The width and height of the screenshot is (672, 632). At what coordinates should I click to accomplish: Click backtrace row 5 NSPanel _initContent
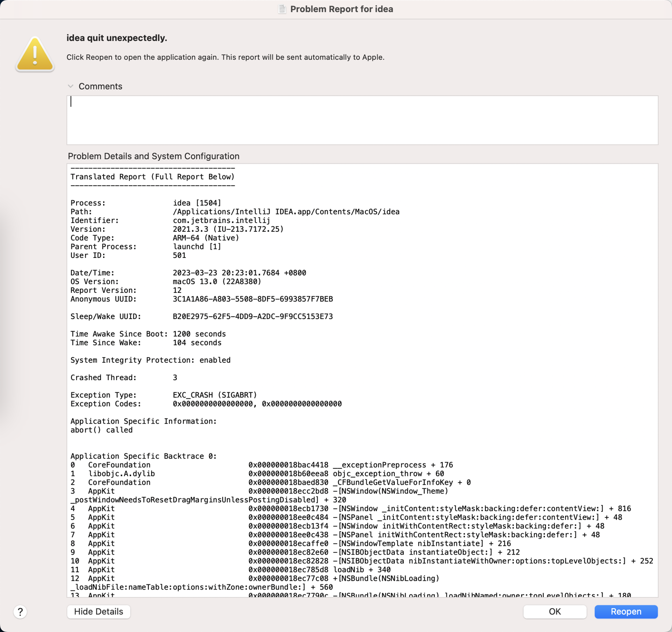coord(346,517)
